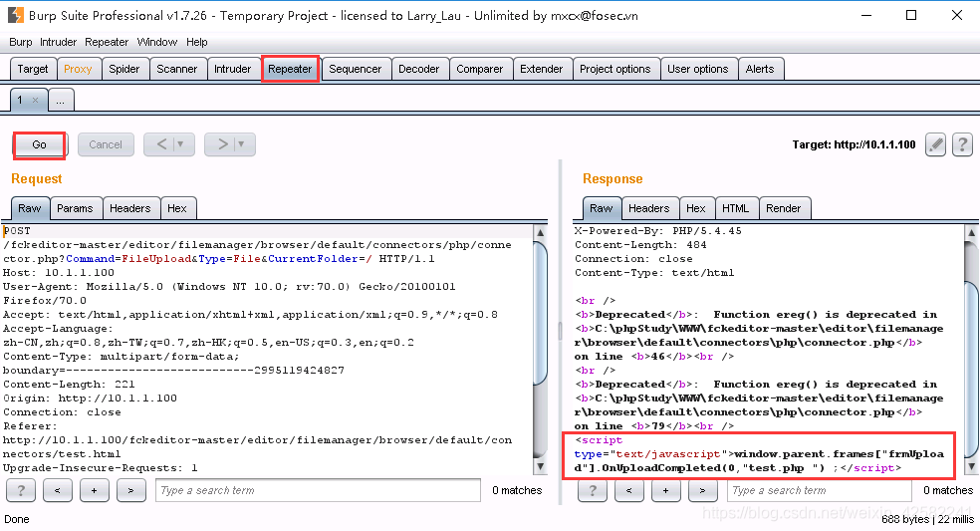Click the Host: 10.1.1.100 header line
The height and width of the screenshot is (531, 980).
coord(59,273)
